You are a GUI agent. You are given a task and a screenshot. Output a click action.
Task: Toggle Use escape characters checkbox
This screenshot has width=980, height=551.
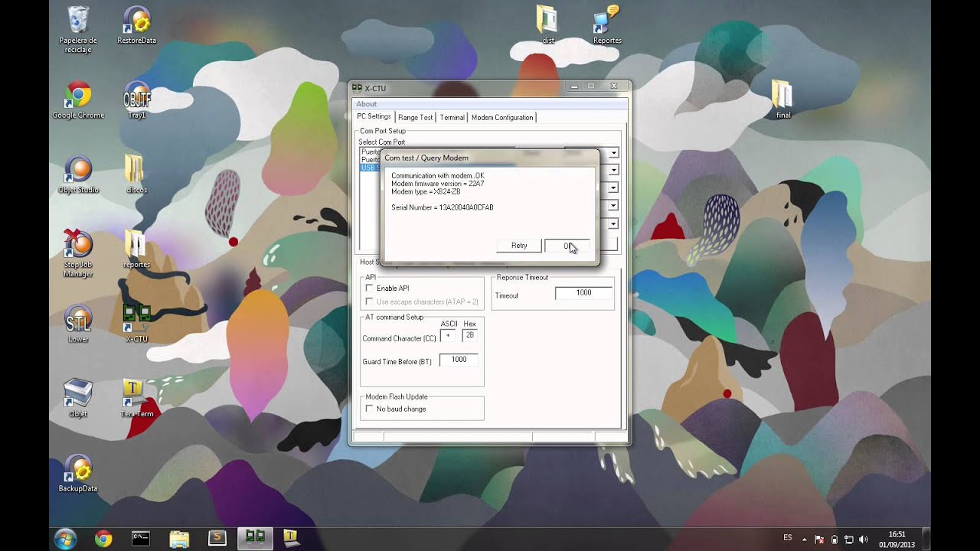(369, 302)
